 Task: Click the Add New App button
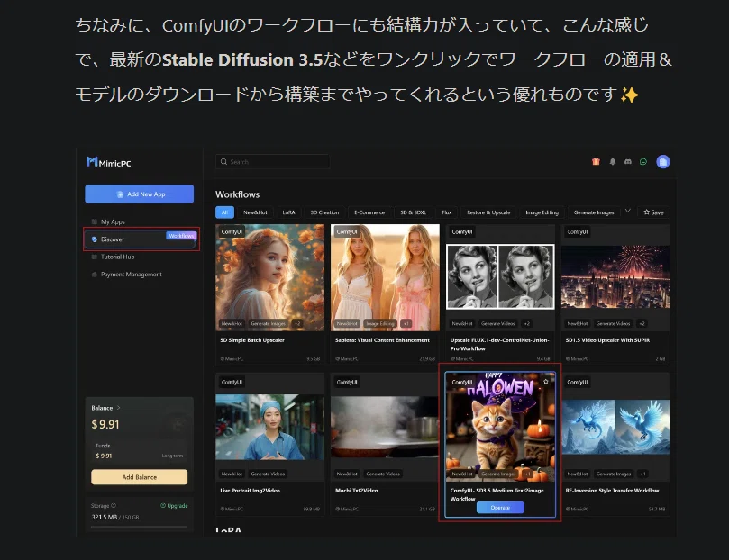(x=140, y=194)
